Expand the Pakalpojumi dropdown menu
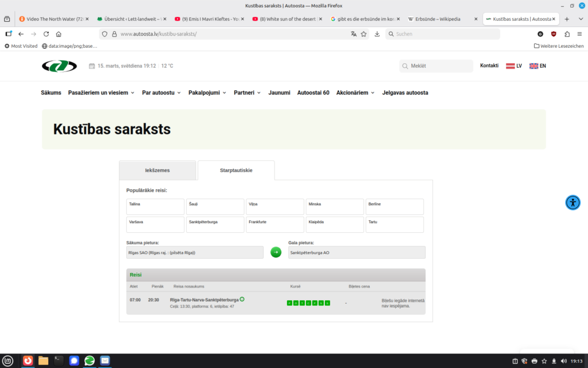588x368 pixels. 207,93
